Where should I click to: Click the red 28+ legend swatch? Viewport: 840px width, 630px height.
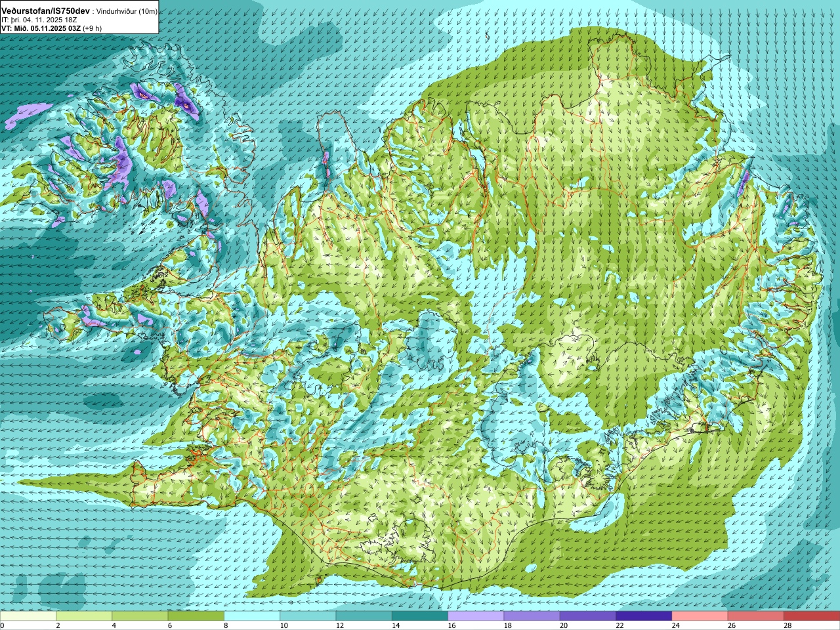[x=812, y=616]
